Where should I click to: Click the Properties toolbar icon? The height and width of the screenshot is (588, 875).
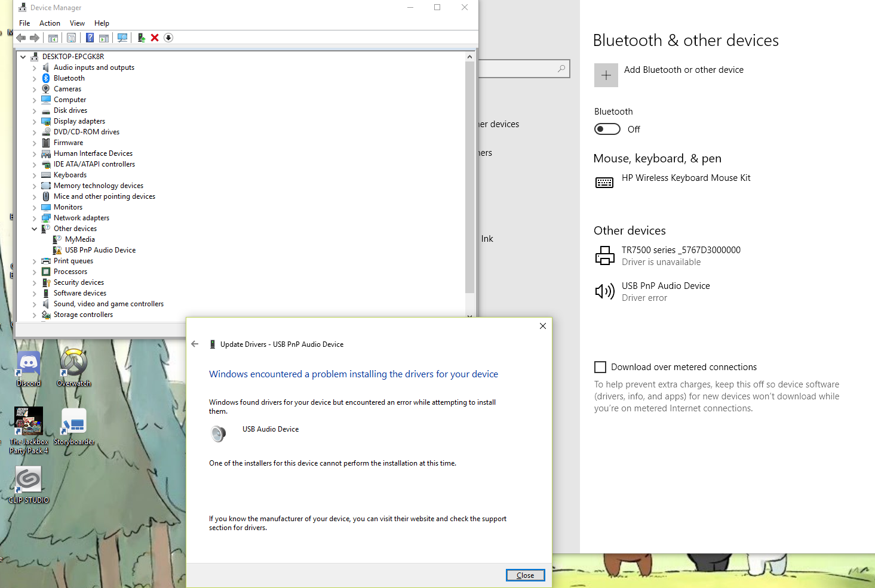[71, 38]
